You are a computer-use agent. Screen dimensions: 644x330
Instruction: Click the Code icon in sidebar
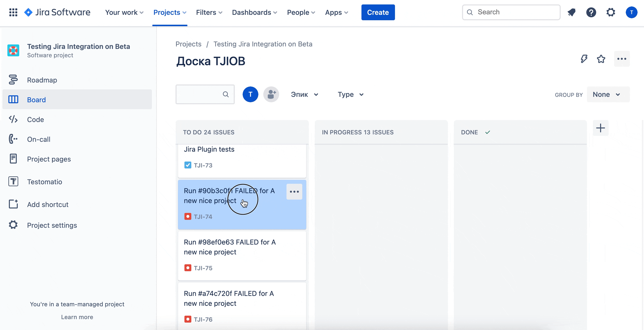(x=13, y=119)
